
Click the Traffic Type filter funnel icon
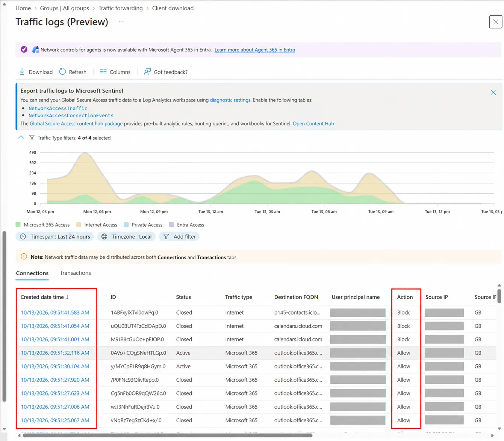32,138
